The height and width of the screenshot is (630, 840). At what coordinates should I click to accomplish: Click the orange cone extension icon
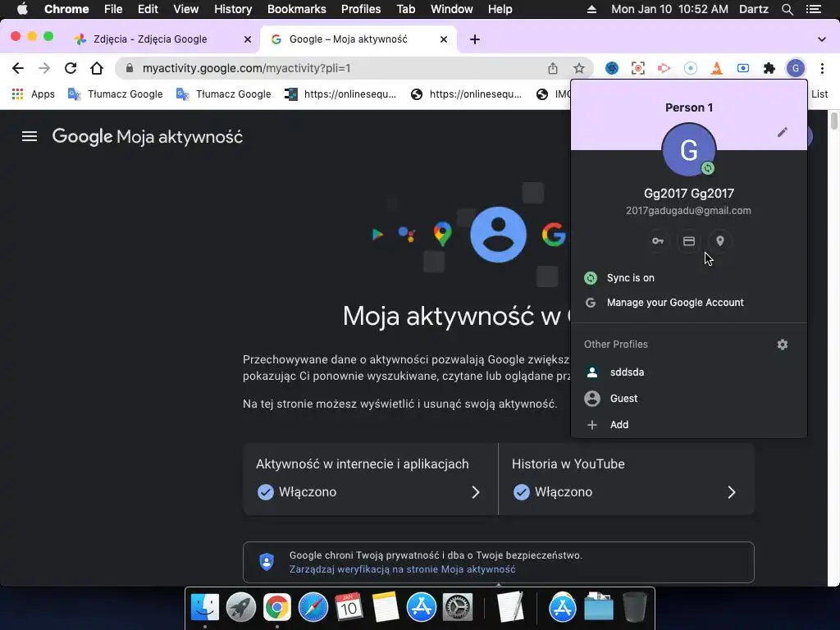tap(717, 68)
